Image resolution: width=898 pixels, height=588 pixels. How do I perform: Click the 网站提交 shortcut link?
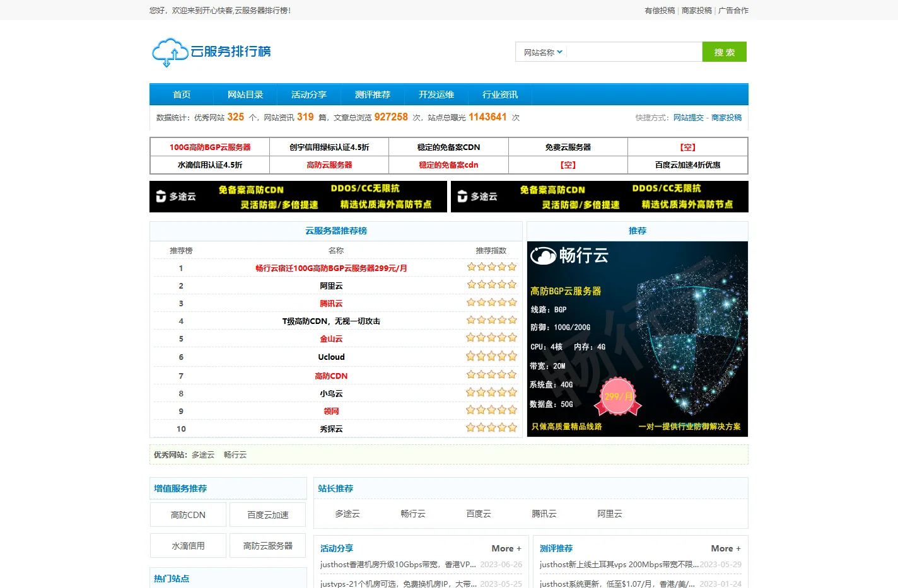click(x=689, y=118)
